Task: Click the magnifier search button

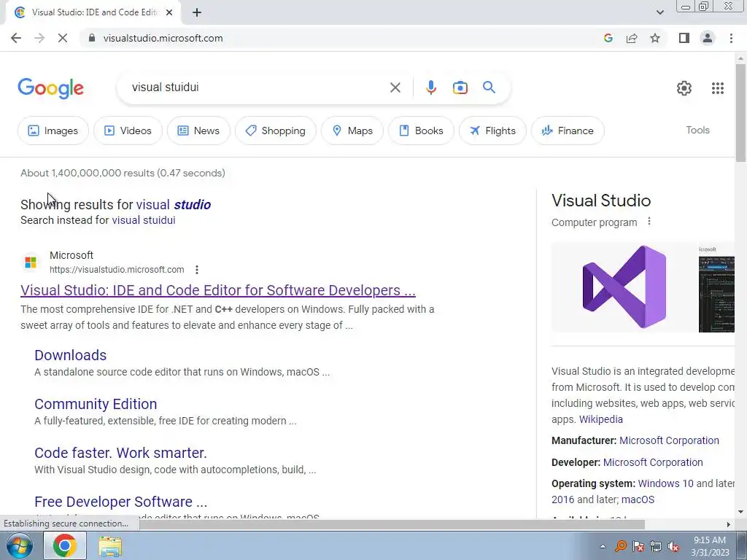Action: pyautogui.click(x=489, y=87)
